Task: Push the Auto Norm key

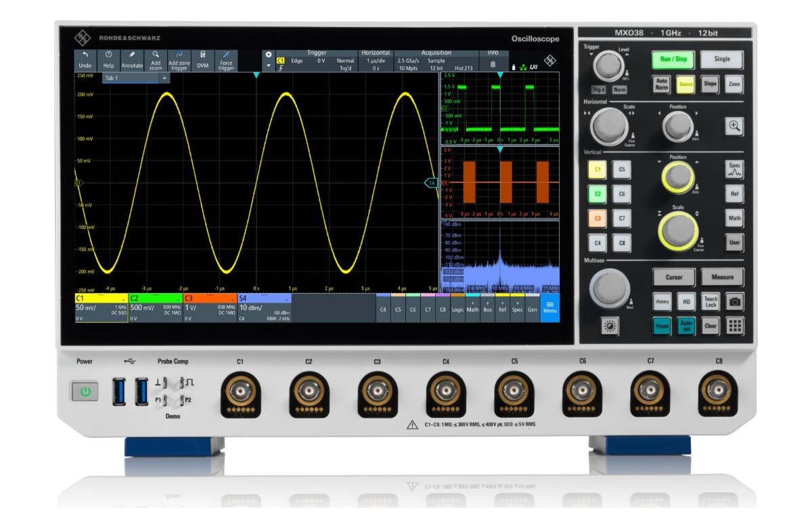Action: click(x=662, y=85)
